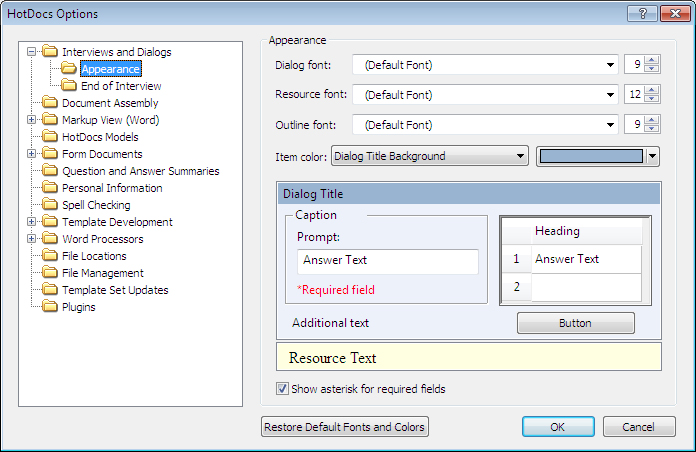The height and width of the screenshot is (452, 696).
Task: Decrease the Resource font size
Action: [x=652, y=99]
